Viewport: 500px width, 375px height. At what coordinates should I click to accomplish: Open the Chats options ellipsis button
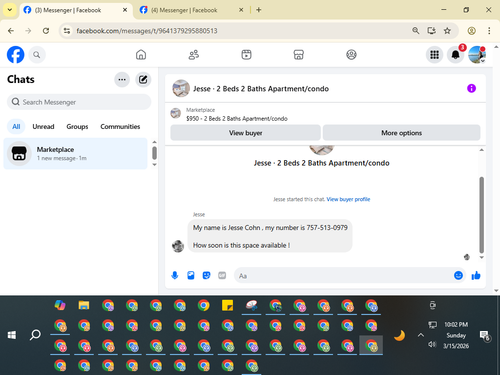tap(122, 80)
